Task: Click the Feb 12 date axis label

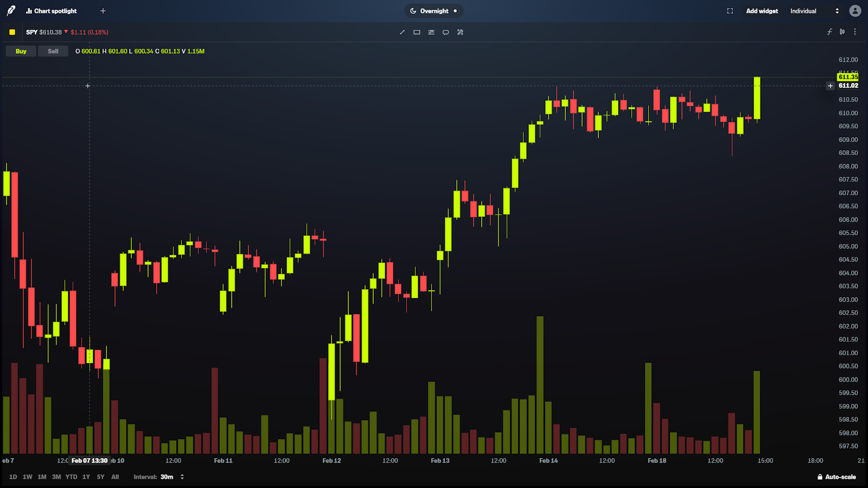Action: coord(331,461)
